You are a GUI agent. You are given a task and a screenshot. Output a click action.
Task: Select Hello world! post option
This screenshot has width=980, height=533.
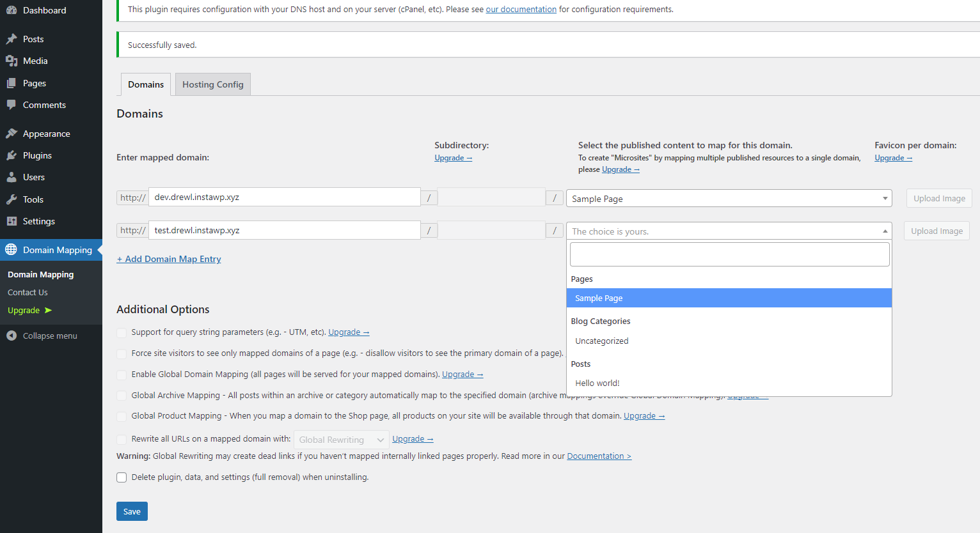tap(597, 383)
